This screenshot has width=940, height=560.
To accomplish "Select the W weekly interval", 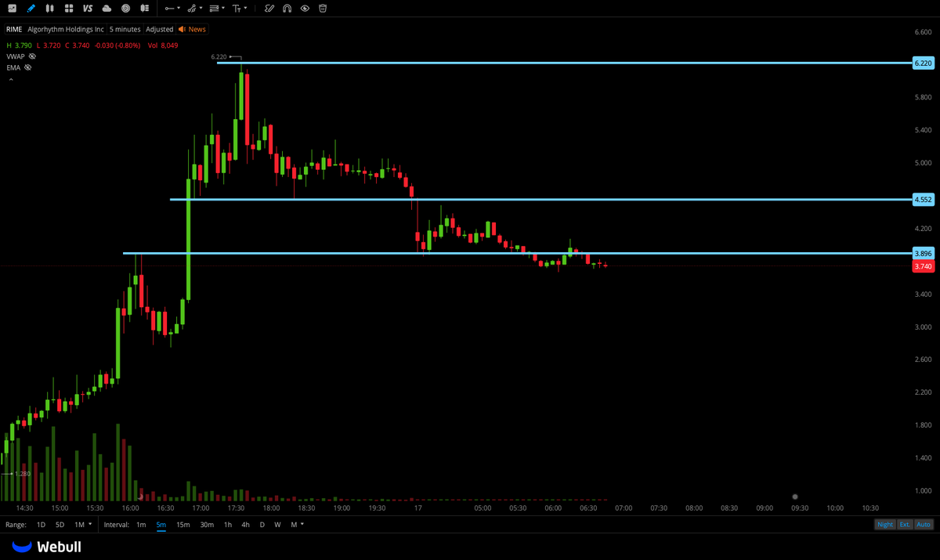I will pyautogui.click(x=277, y=524).
